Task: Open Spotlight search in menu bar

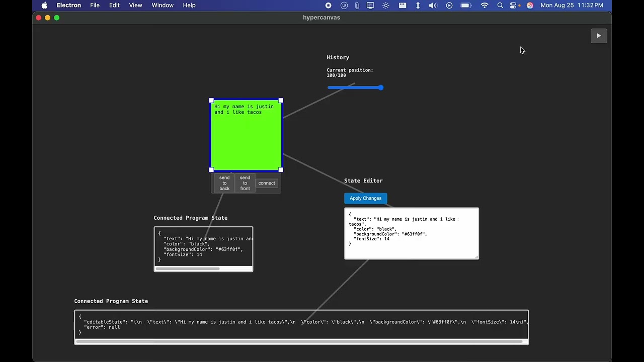Action: pos(500,5)
